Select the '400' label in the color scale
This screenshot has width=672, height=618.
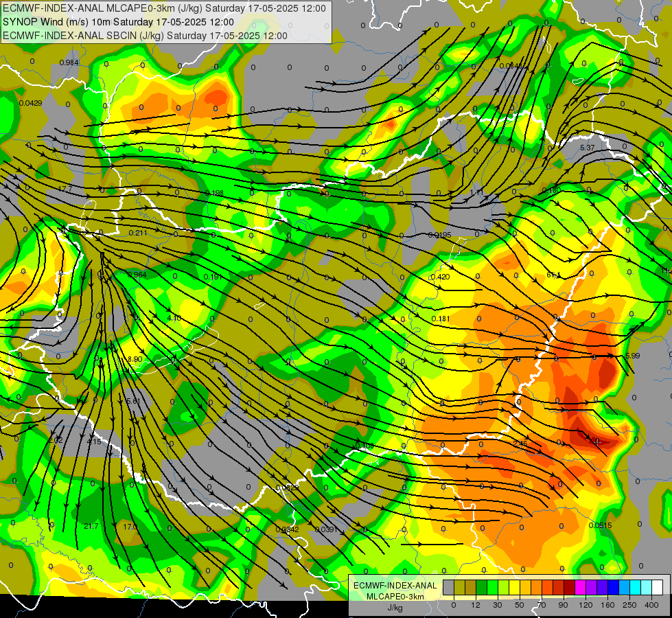(x=651, y=605)
